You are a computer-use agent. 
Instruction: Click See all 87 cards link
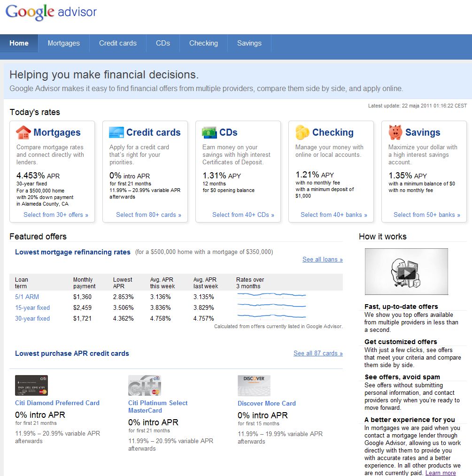coord(318,353)
